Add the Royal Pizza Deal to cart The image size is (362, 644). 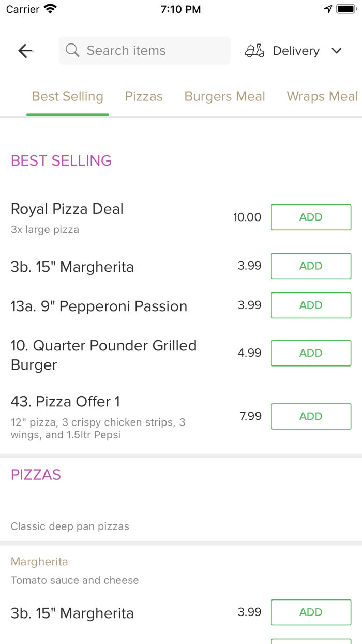(x=311, y=217)
